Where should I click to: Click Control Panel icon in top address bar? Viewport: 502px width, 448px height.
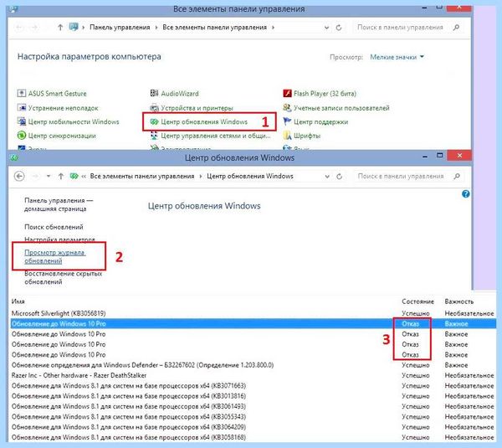[x=74, y=27]
